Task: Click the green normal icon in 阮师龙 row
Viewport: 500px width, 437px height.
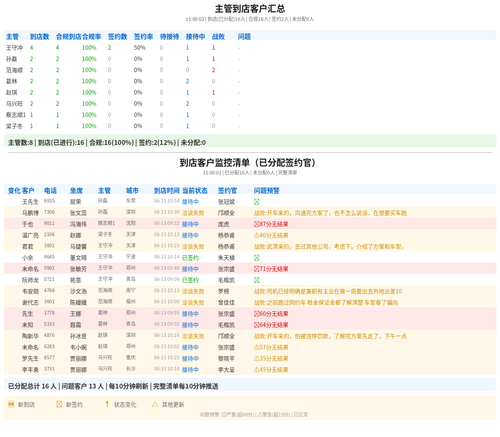Action: (257, 280)
